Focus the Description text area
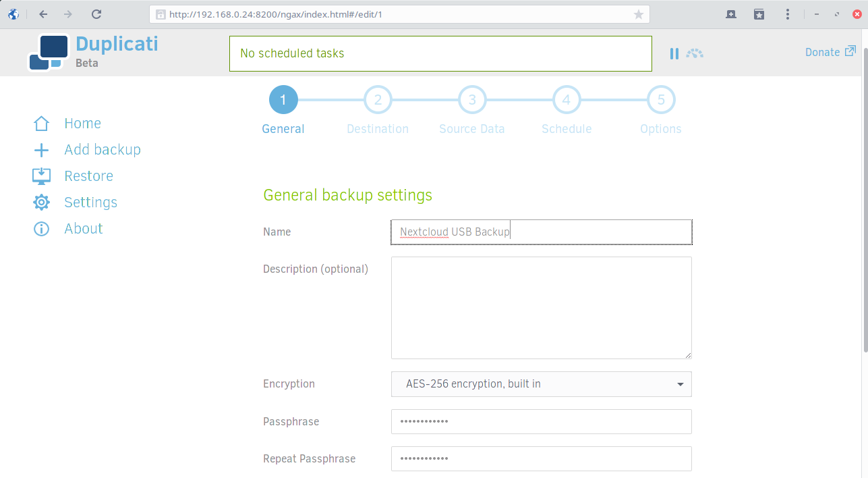 (x=541, y=308)
